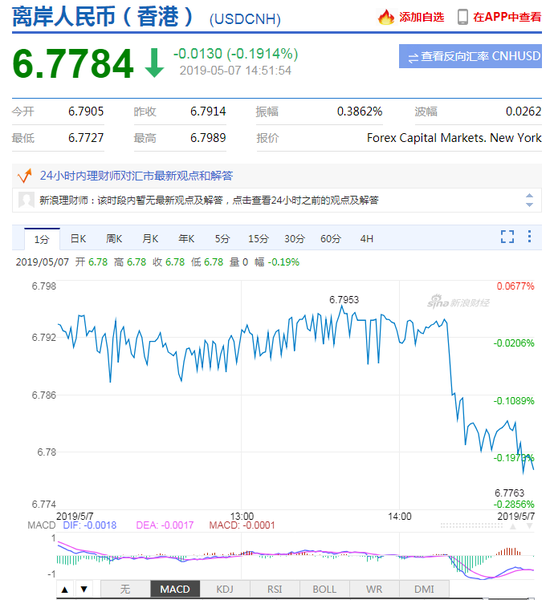
Task: Switch to the 5分 tab
Action: [x=222, y=239]
